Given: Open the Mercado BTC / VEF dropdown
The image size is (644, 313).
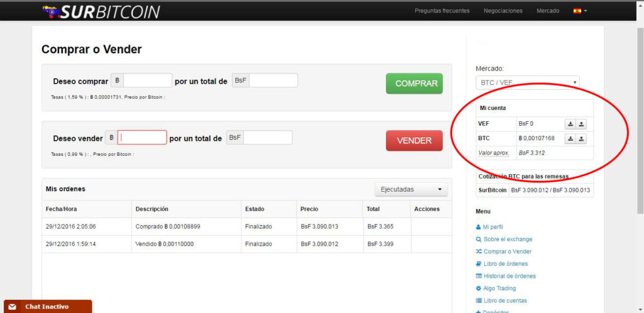Looking at the screenshot, I should click(x=528, y=82).
